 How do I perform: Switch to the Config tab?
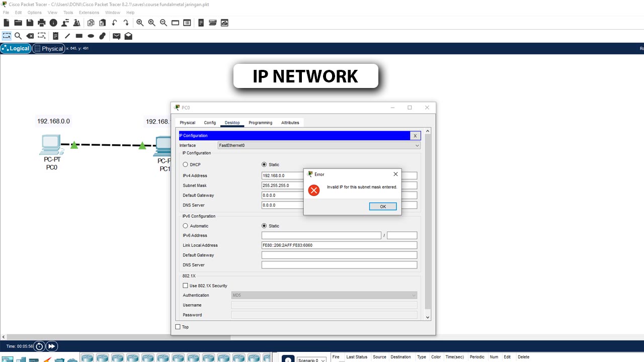(x=210, y=123)
